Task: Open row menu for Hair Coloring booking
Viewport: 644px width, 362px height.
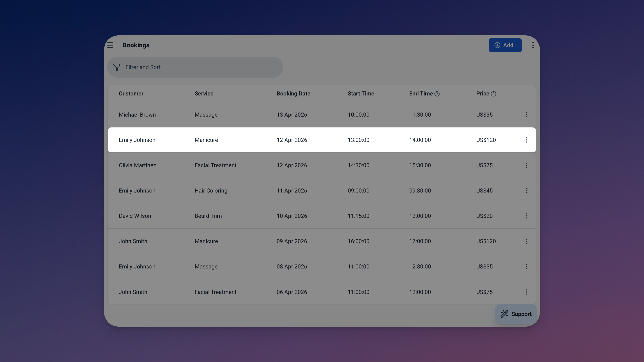Action: [526, 190]
